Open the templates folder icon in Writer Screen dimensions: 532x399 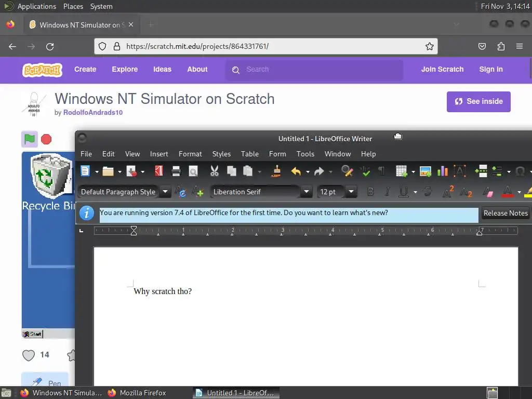point(108,171)
